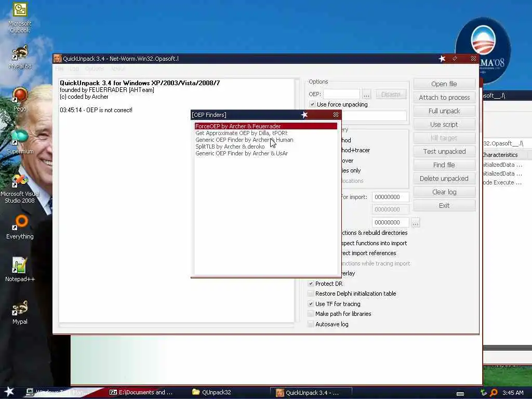This screenshot has width=532, height=399.
Task: Select Get Approximate OEP by Dilla, tPORt
Action: [x=266, y=133]
